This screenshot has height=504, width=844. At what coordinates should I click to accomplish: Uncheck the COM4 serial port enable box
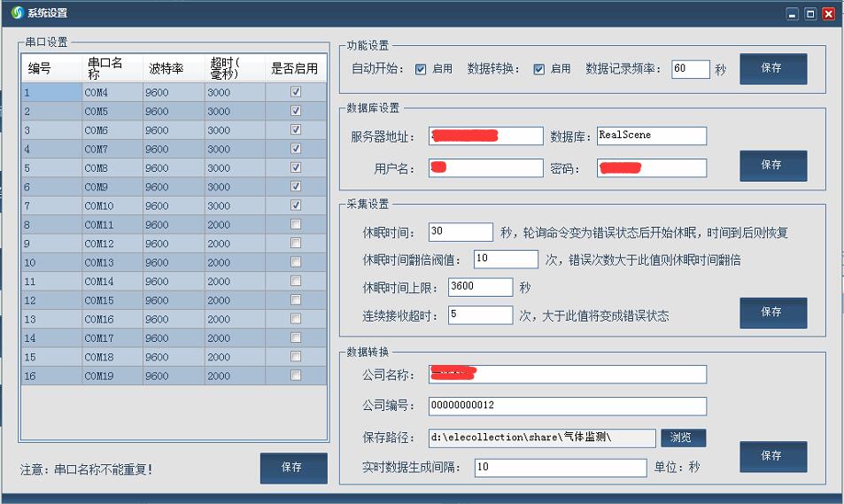(296, 92)
